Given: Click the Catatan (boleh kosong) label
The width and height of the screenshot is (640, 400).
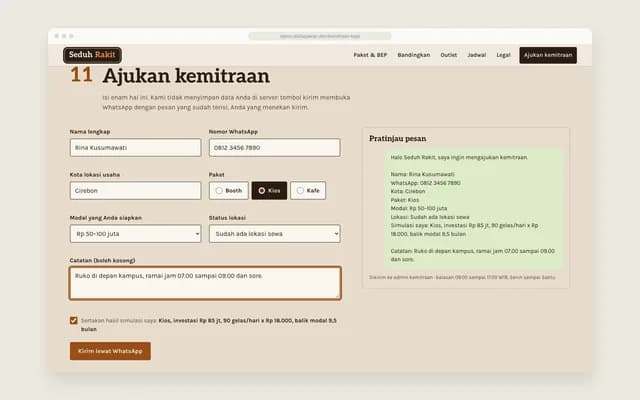Looking at the screenshot, I should [x=102, y=260].
